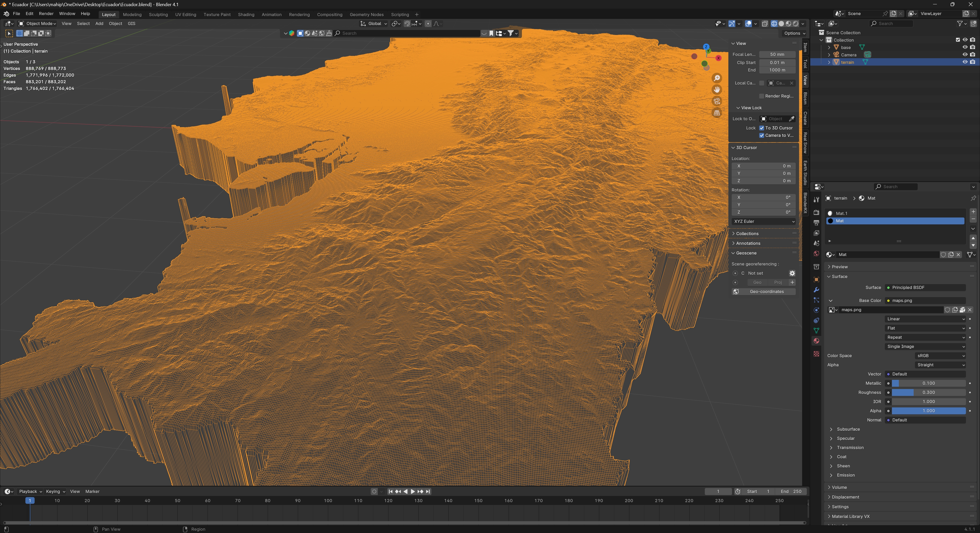Switch to the Shading workspace tab
The height and width of the screenshot is (533, 980).
pos(246,15)
